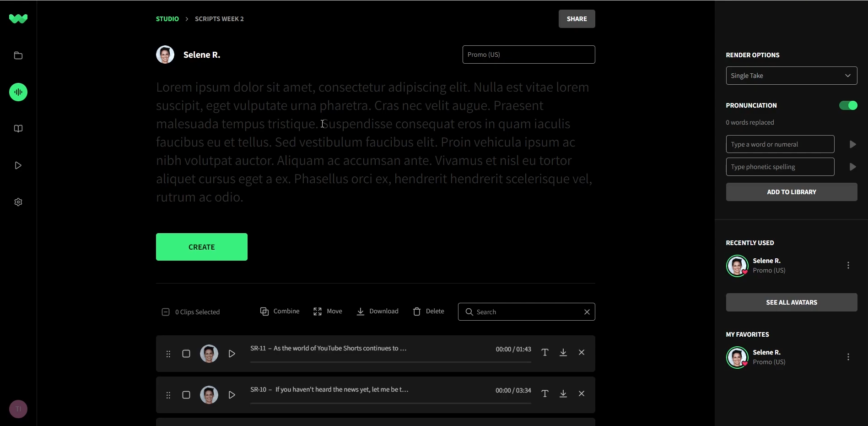
Task: Open the Promo (US) voice style selector
Action: [x=528, y=54]
